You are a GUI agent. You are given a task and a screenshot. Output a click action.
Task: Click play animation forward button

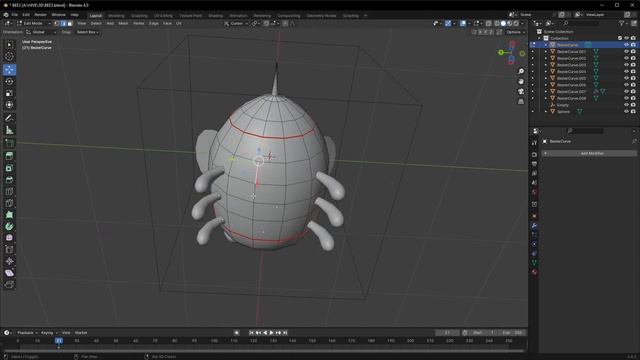point(272,333)
